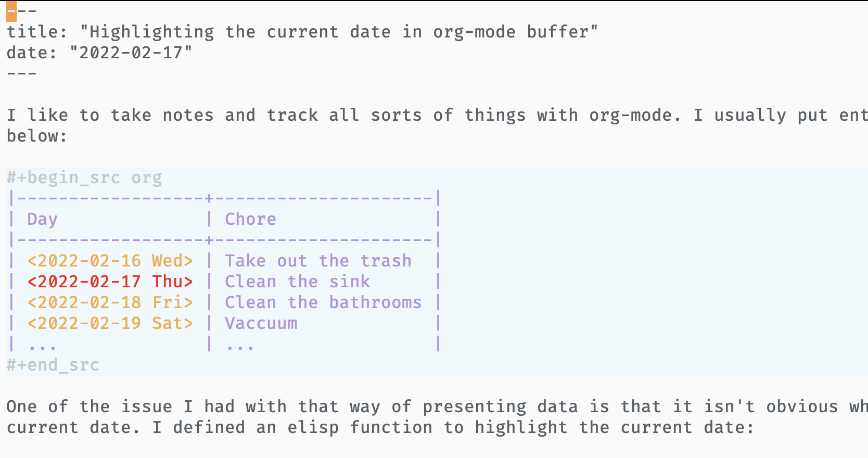
Task: Click the word "elisp" in the last line
Action: [x=313, y=427]
